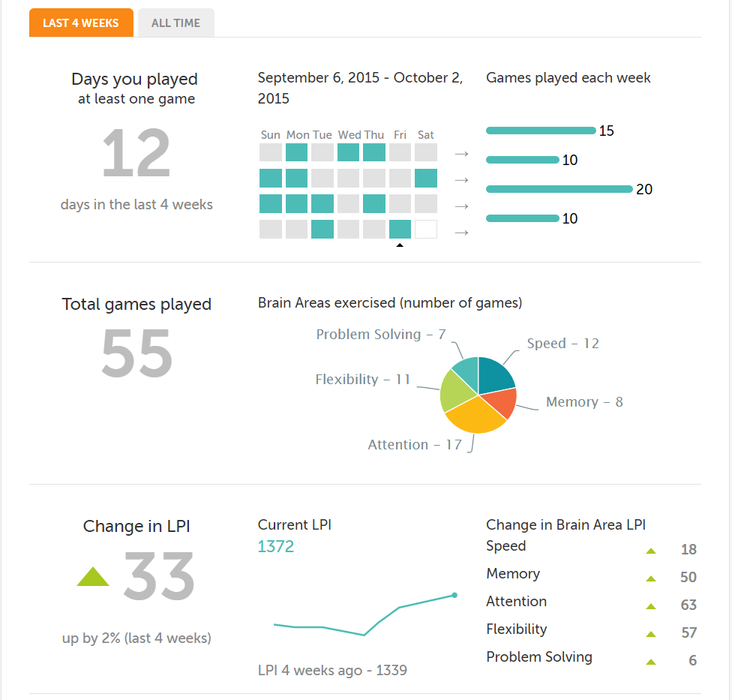
Task: Click the 'Games played each week' heading
Action: 568,77
